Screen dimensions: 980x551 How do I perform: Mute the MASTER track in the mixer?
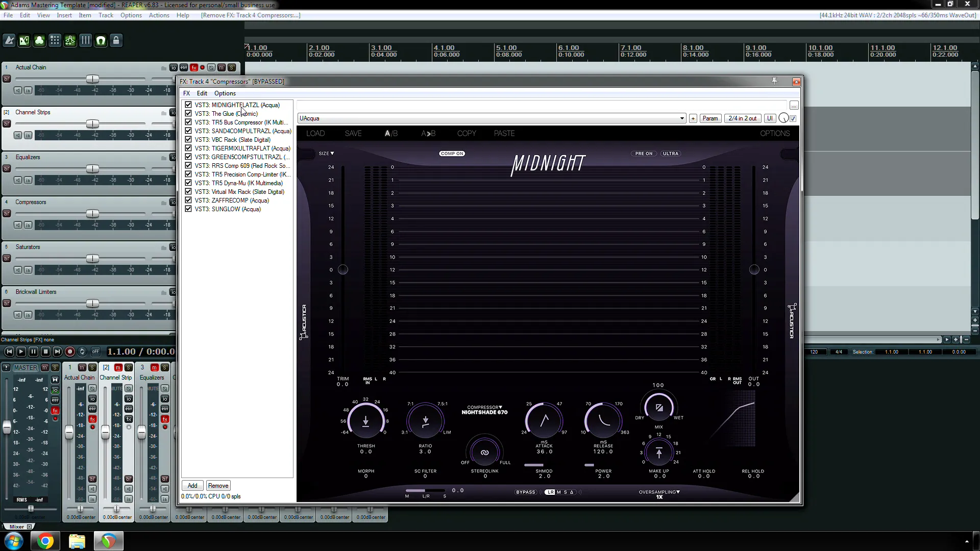pyautogui.click(x=45, y=367)
